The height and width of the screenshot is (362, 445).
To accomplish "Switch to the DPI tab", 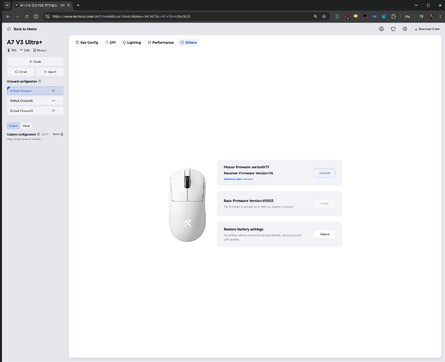I will pos(111,43).
